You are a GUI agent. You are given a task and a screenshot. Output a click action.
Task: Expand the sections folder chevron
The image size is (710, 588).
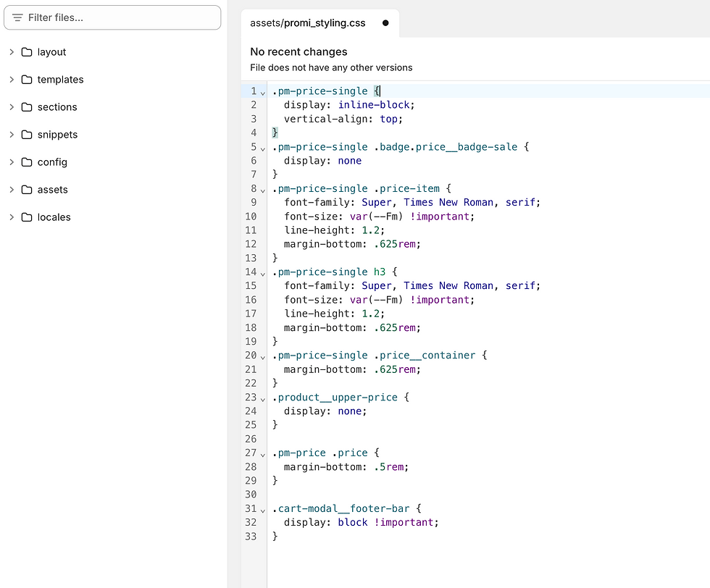(12, 107)
